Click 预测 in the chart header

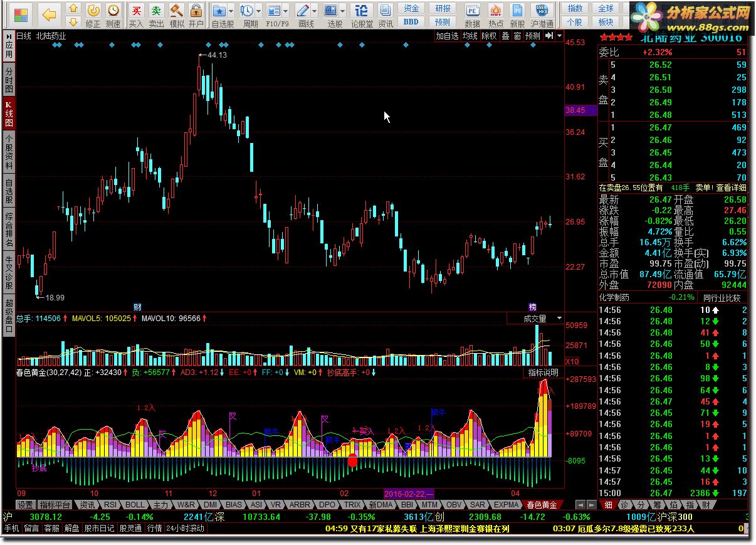click(533, 36)
